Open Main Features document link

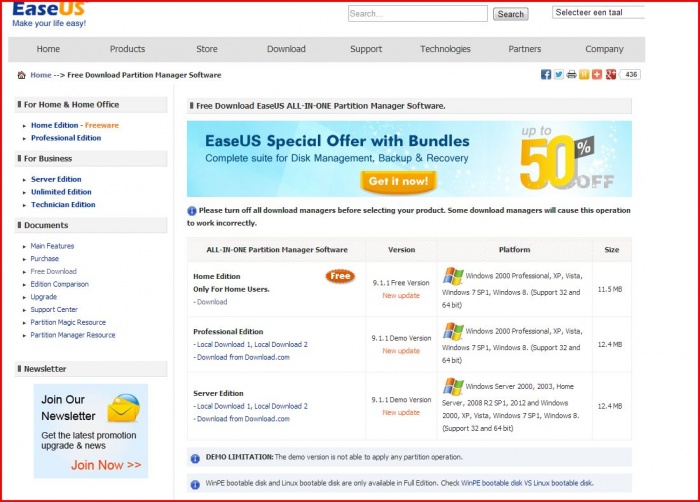pyautogui.click(x=52, y=246)
